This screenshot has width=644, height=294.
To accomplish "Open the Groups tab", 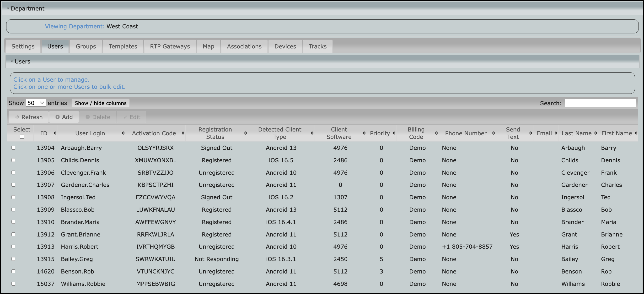I will 86,47.
